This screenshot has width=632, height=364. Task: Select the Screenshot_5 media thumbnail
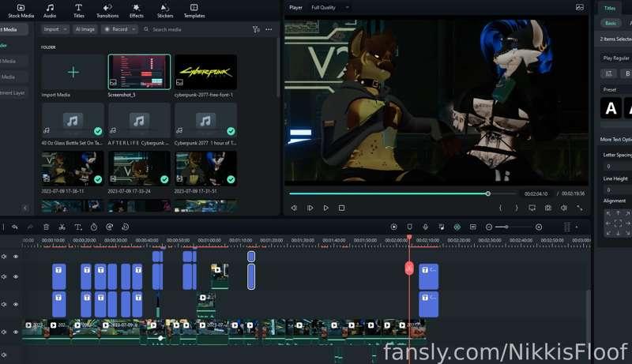click(x=140, y=72)
